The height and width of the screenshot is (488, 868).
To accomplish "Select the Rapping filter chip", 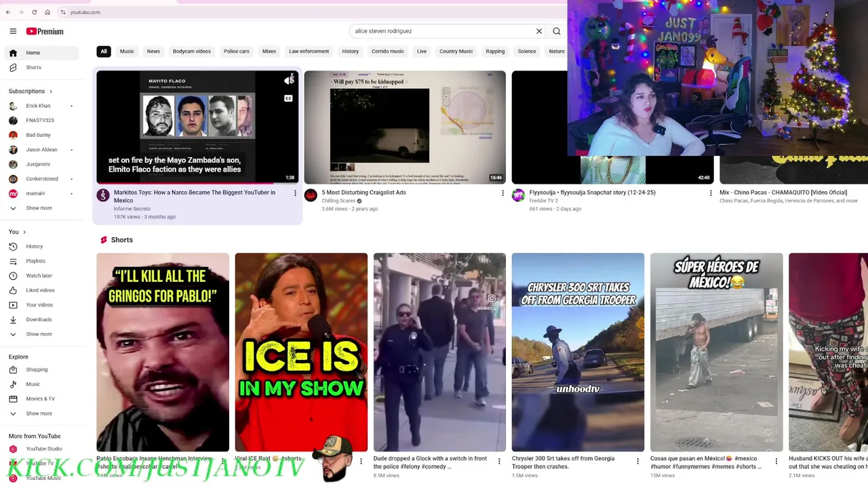I will [495, 52].
